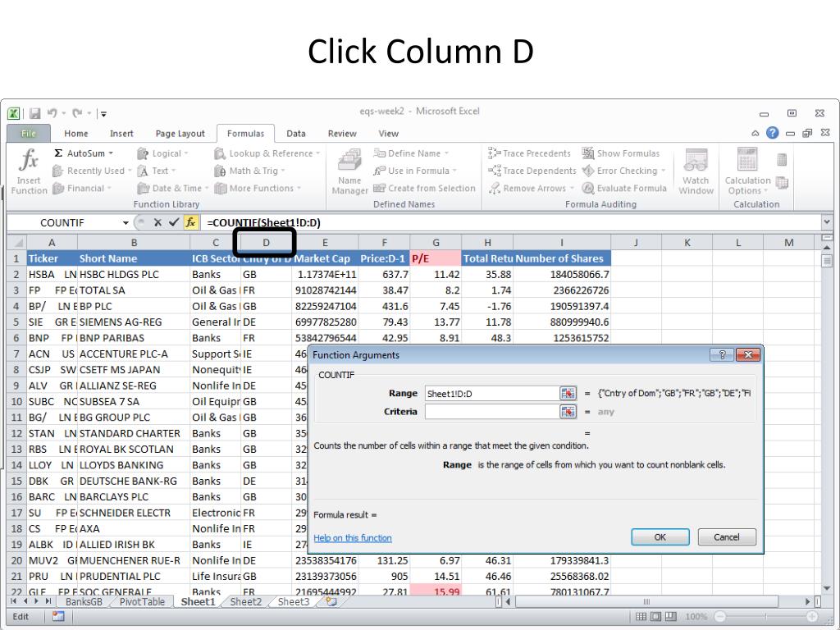Collapse dialog via Range field selector icon
Screen dimensions: 840x630
pyautogui.click(x=568, y=394)
